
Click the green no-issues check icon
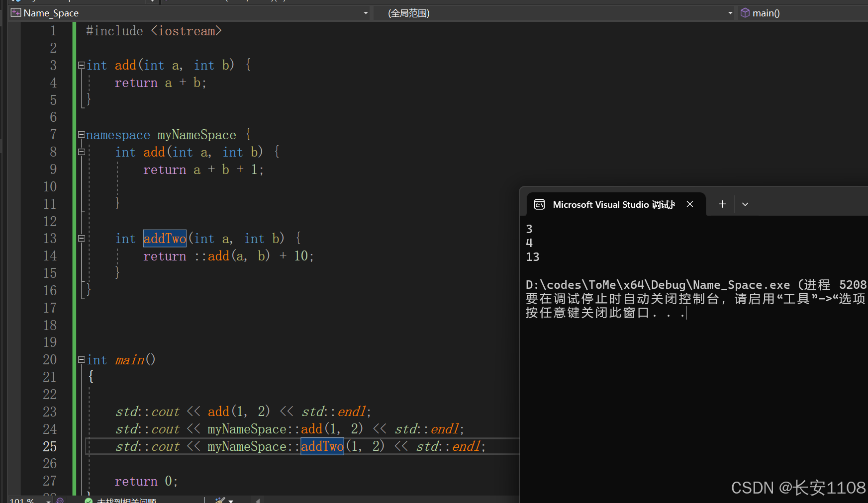(x=89, y=501)
